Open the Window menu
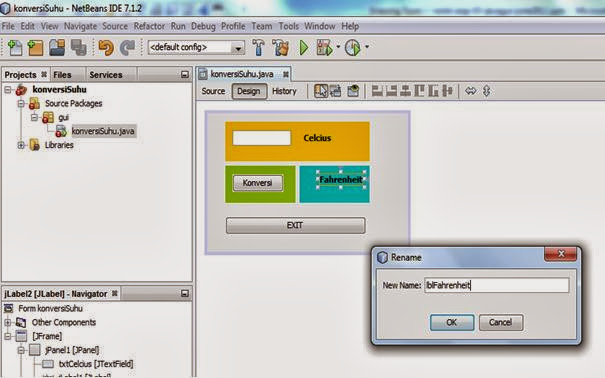This screenshot has height=378, width=605. tap(319, 26)
